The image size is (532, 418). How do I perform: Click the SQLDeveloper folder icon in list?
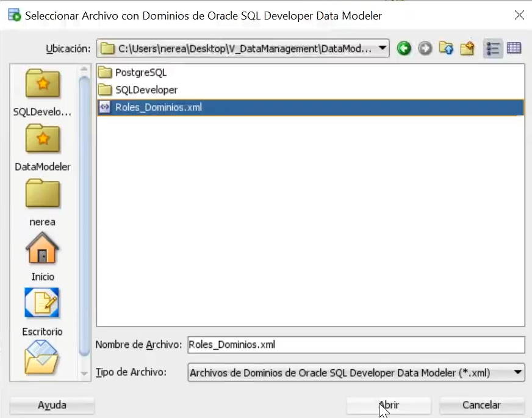click(105, 90)
